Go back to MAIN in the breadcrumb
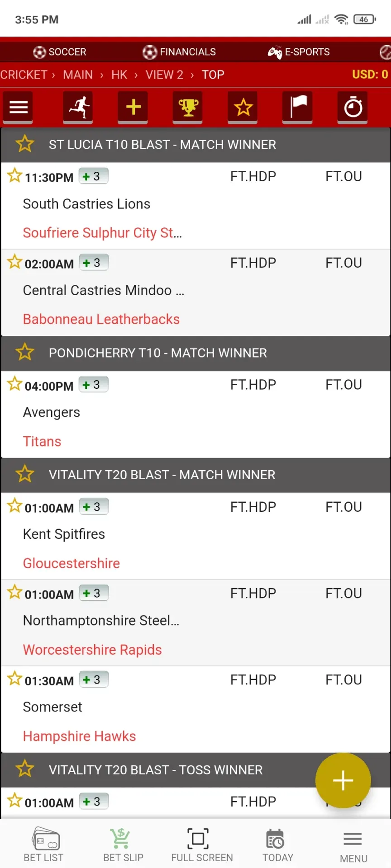391x868 pixels. point(78,75)
